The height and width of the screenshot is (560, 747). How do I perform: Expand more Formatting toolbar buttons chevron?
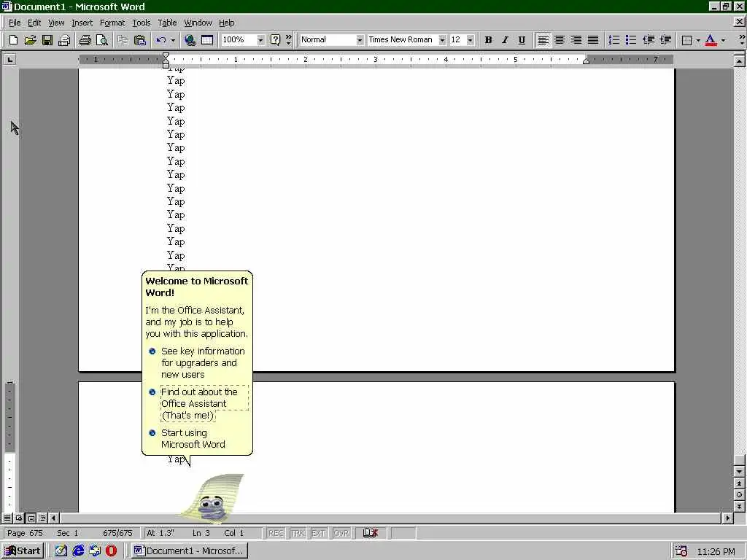pos(742,40)
